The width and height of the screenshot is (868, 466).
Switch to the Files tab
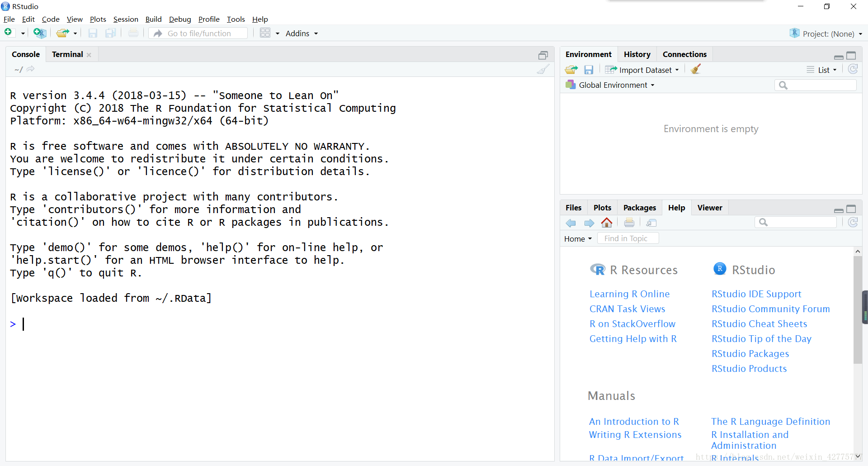click(x=573, y=208)
